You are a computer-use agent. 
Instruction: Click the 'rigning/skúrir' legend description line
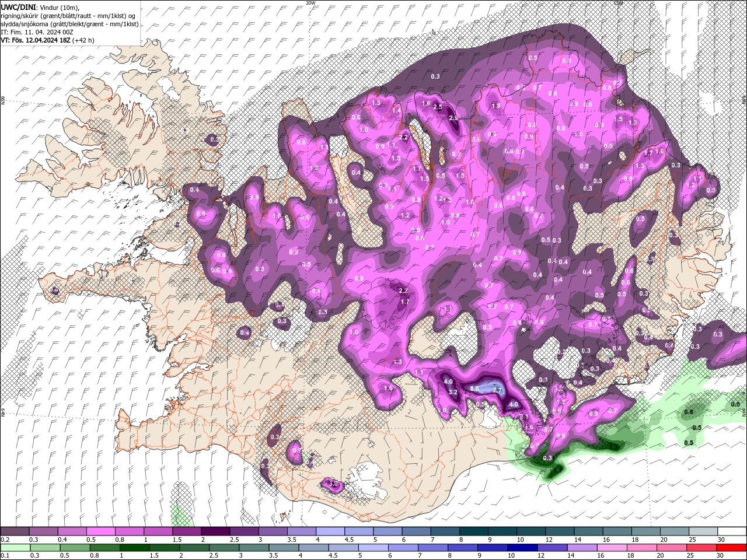click(68, 15)
